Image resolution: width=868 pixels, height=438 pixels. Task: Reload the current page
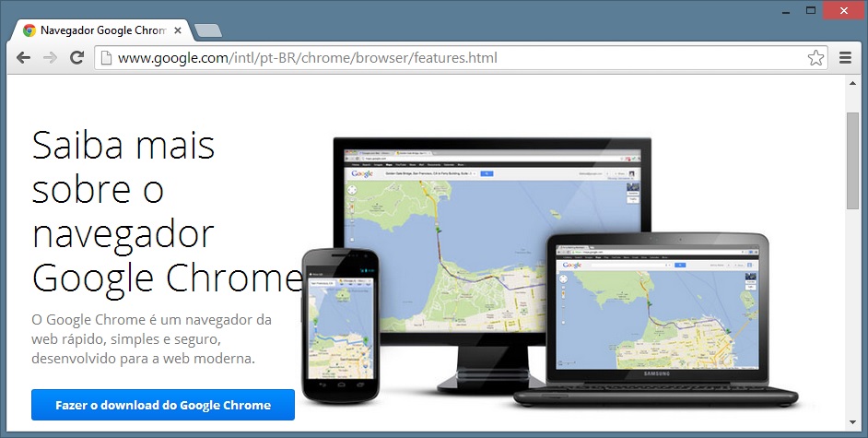[x=77, y=58]
